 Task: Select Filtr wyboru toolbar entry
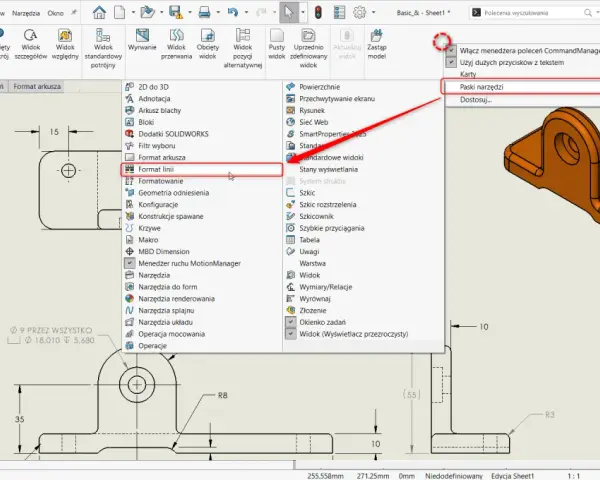point(202,146)
